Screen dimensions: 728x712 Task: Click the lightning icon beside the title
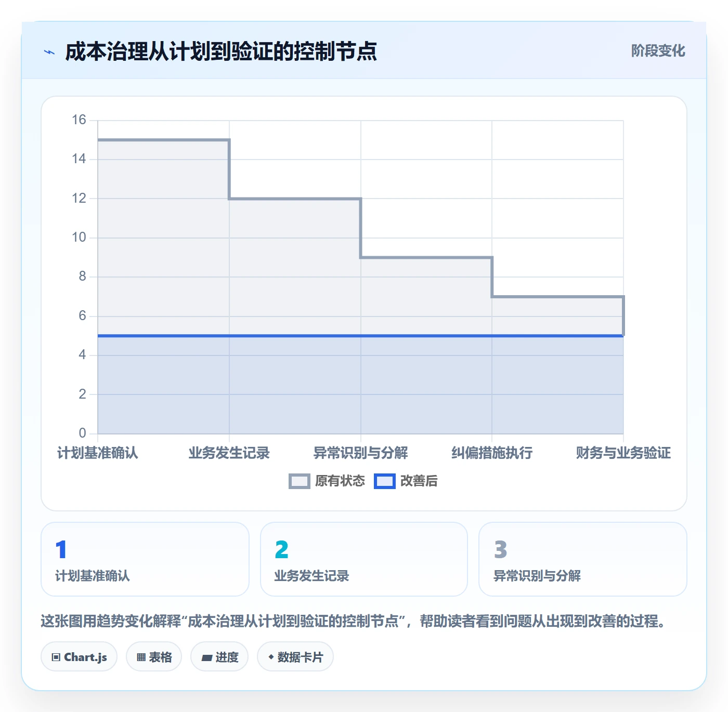[x=49, y=52]
